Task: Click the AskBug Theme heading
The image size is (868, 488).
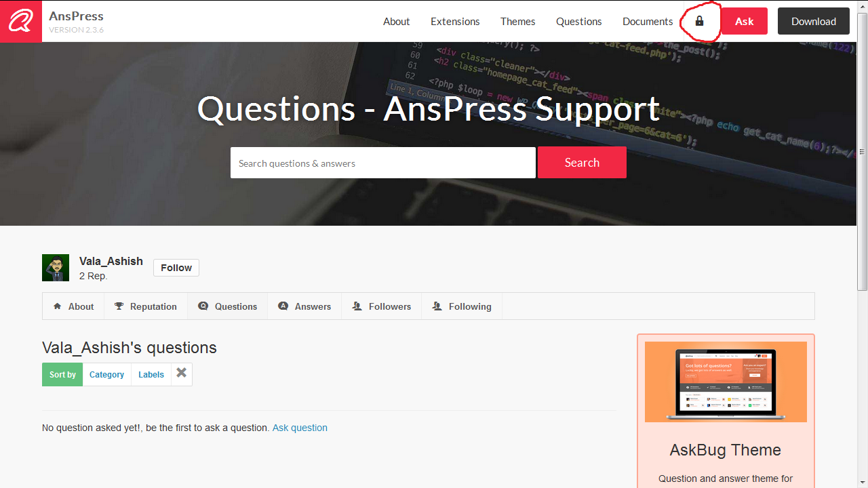Action: 726,450
